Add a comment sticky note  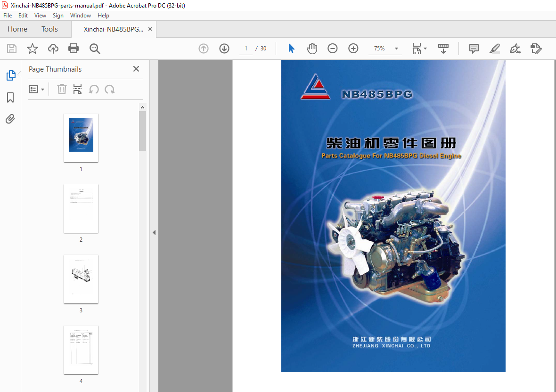[474, 49]
